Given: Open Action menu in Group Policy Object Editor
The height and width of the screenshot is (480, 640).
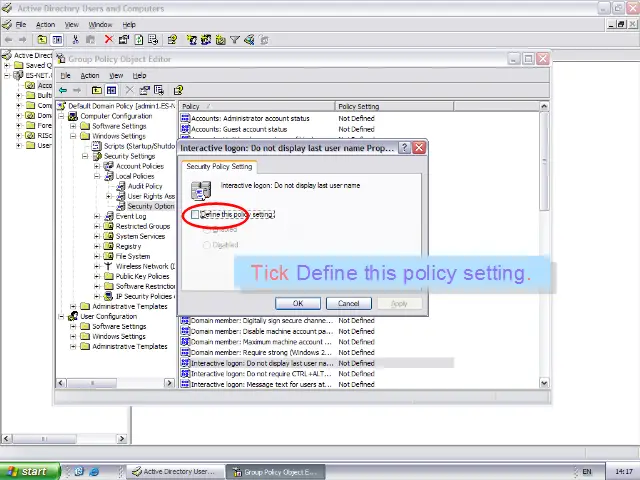Looking at the screenshot, I should pos(90,76).
